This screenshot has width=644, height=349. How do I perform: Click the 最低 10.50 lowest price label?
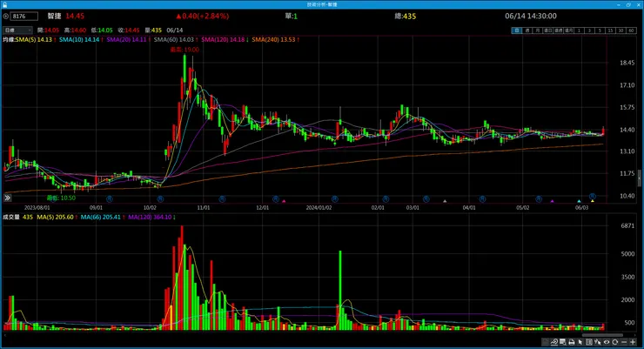pos(61,198)
